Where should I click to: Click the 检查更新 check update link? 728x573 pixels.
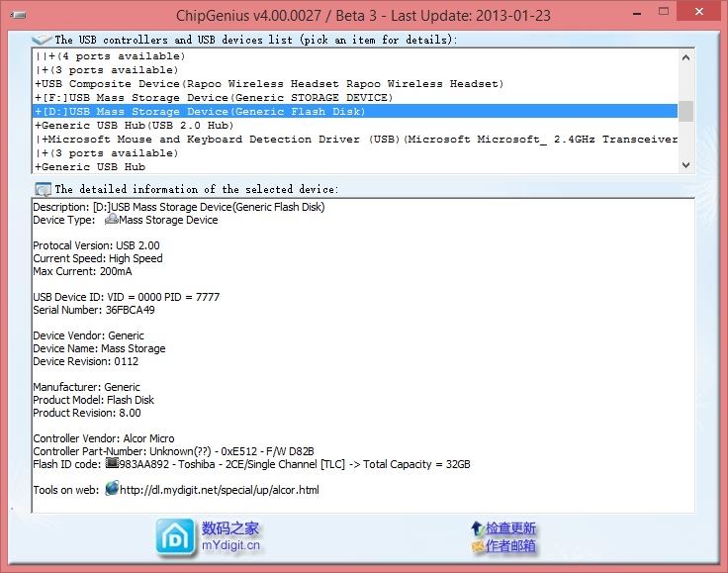(510, 527)
